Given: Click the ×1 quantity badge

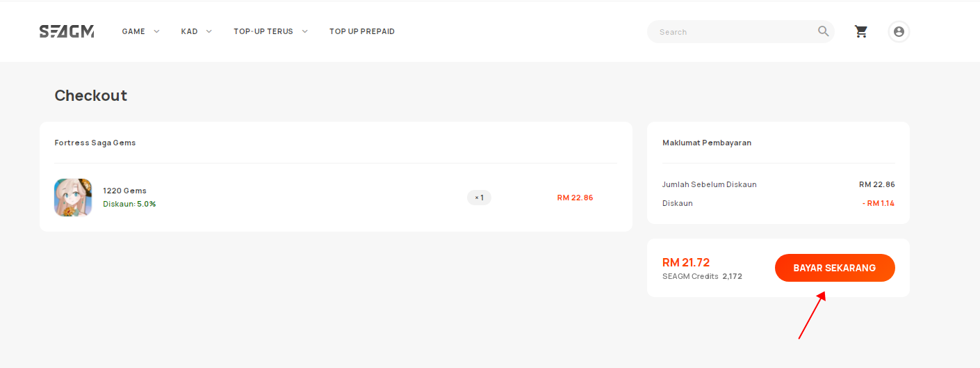Looking at the screenshot, I should pos(479,198).
